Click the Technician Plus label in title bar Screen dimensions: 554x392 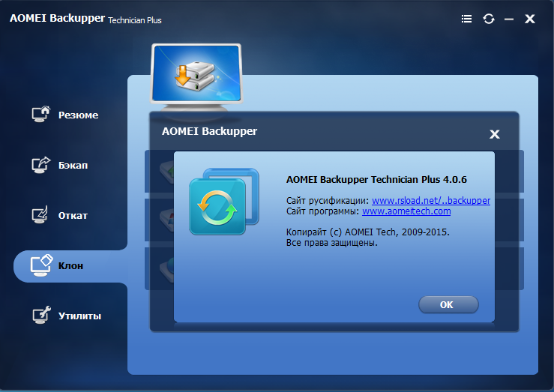(135, 20)
